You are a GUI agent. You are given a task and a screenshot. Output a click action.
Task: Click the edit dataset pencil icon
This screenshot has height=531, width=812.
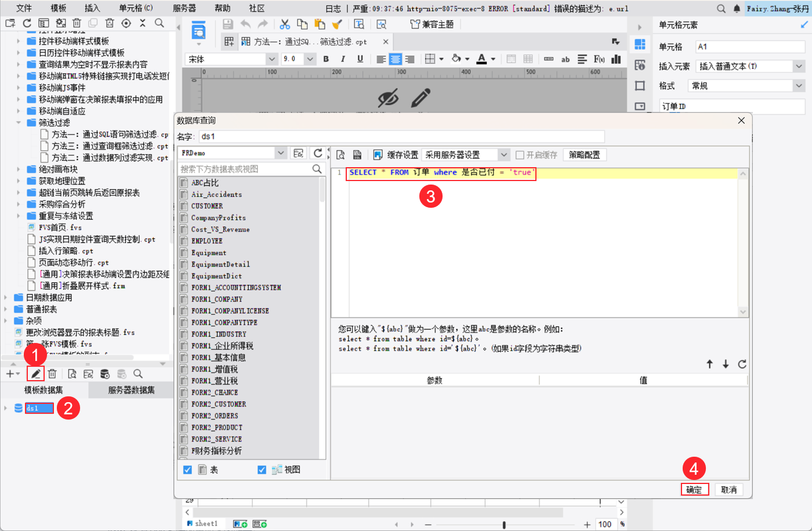point(35,374)
